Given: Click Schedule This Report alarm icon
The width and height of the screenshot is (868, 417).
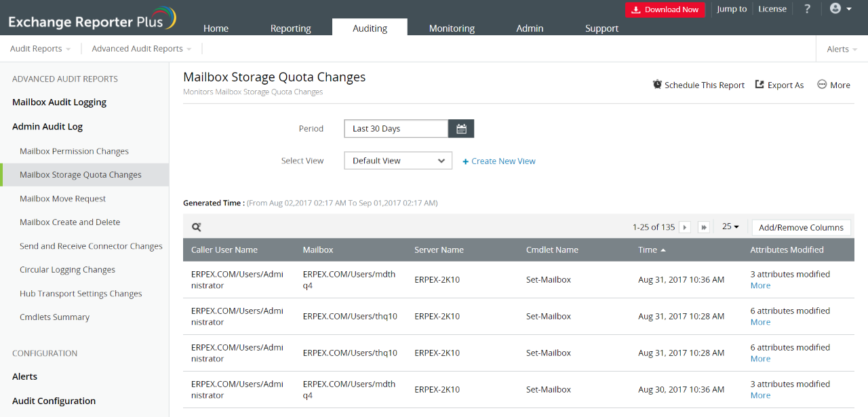Looking at the screenshot, I should point(657,85).
